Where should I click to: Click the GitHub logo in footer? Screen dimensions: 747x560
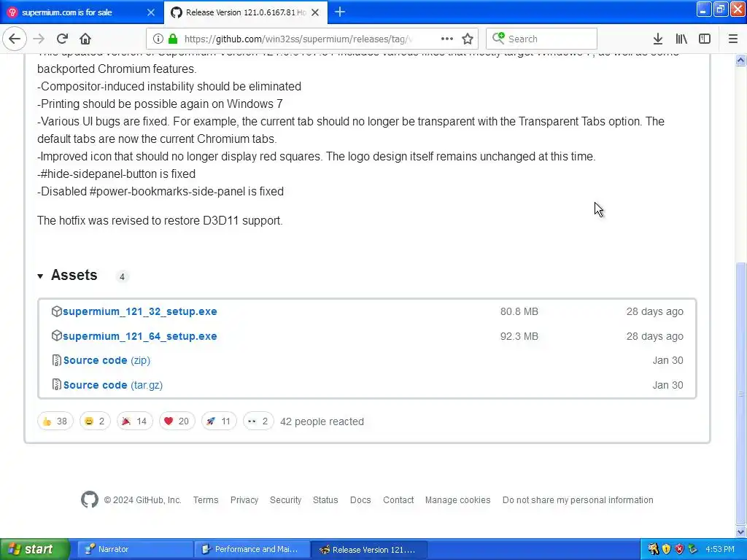pyautogui.click(x=90, y=499)
